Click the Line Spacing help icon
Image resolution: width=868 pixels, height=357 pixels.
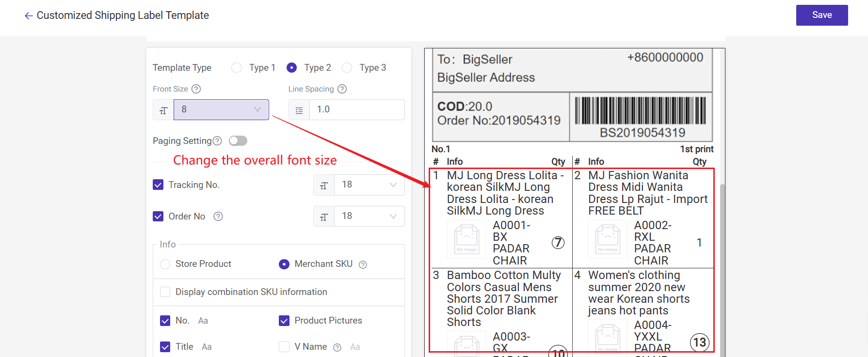coord(342,89)
